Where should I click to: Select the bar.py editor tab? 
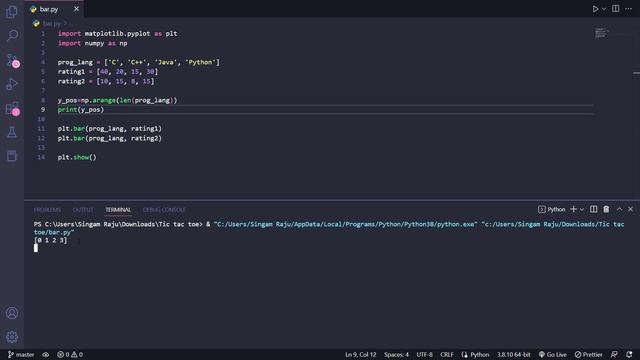[54, 9]
